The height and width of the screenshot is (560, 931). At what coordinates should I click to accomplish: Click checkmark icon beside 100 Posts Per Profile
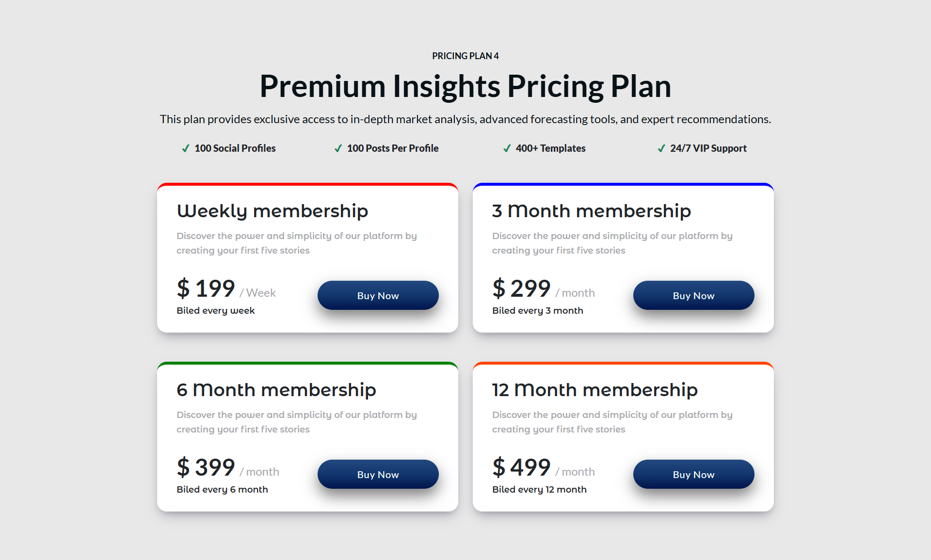pos(338,148)
